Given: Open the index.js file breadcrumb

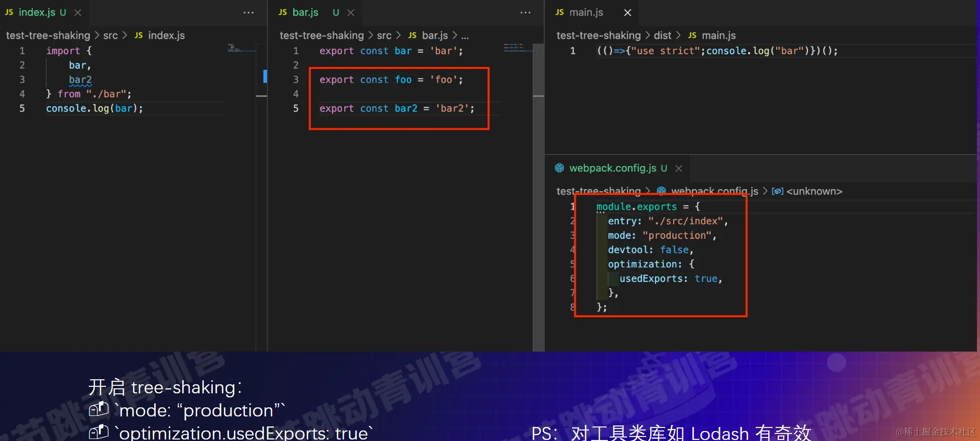Looking at the screenshot, I should point(166,36).
